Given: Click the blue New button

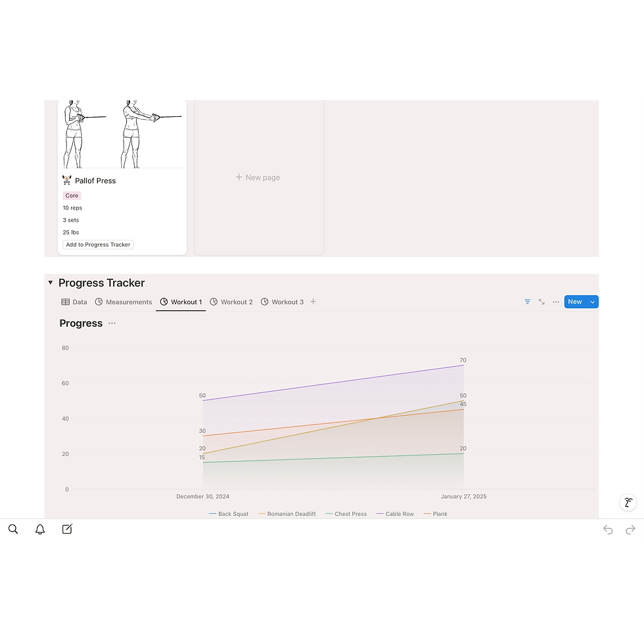Looking at the screenshot, I should click(x=575, y=302).
